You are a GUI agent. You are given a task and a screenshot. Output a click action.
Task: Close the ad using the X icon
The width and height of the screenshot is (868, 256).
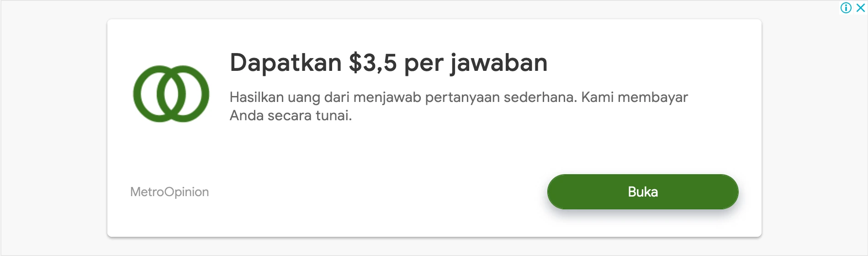click(x=861, y=8)
